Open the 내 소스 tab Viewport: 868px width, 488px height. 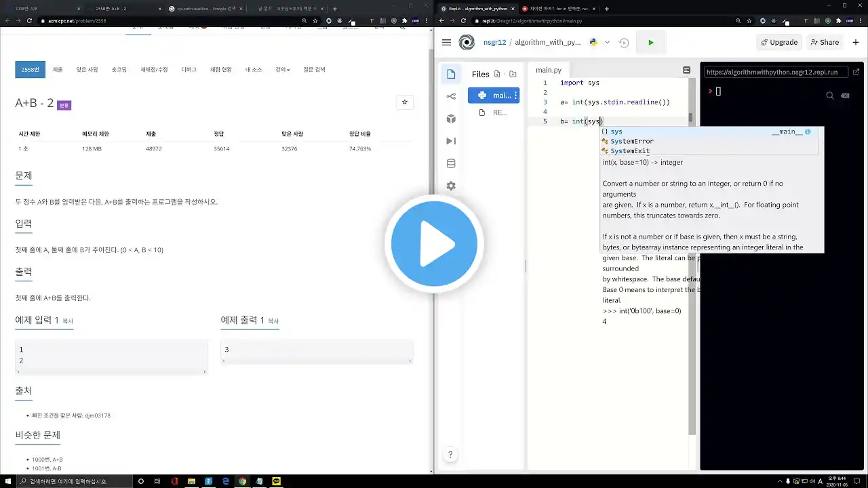point(254,69)
